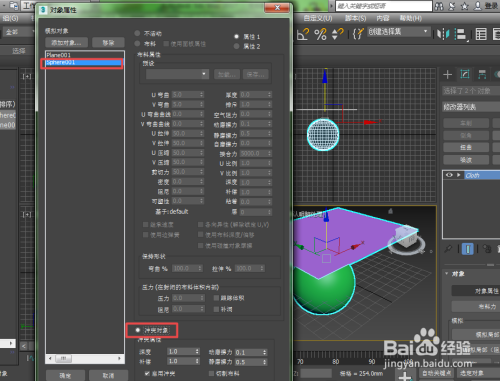Open the 脚本(S) menu
This screenshot has height=381, width=500.
356,18
